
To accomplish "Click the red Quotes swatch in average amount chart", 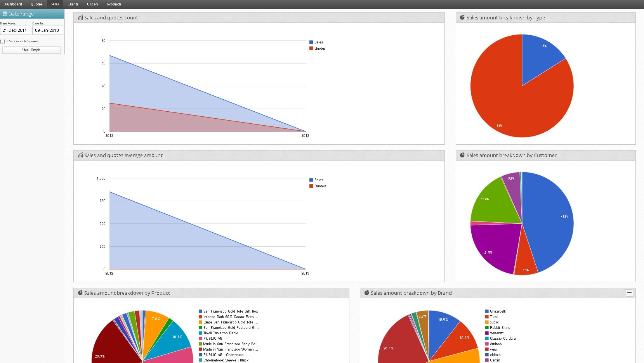I will (x=311, y=186).
